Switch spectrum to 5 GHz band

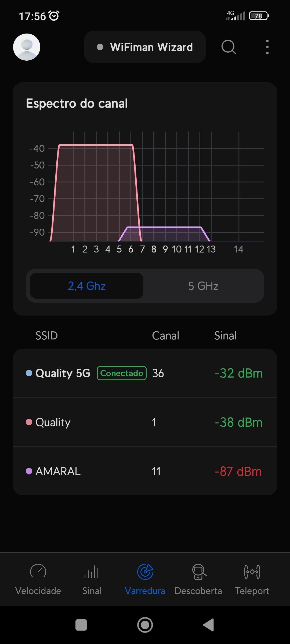click(x=203, y=286)
